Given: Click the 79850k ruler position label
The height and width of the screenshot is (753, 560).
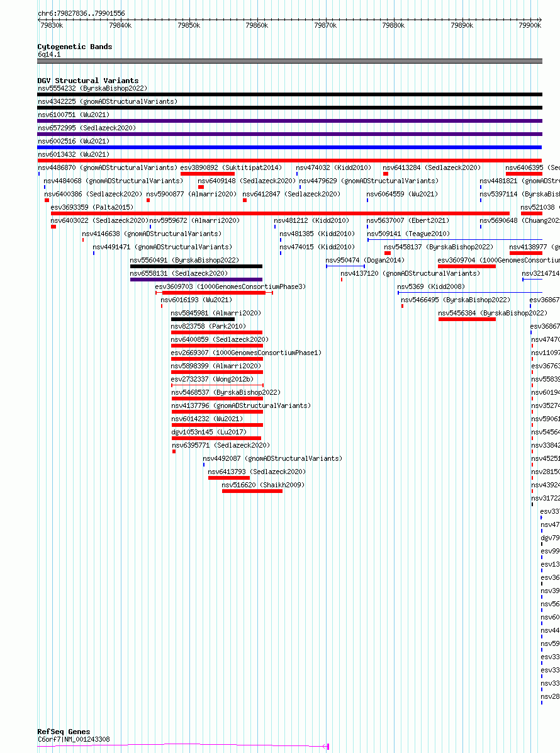Looking at the screenshot, I should click(189, 25).
